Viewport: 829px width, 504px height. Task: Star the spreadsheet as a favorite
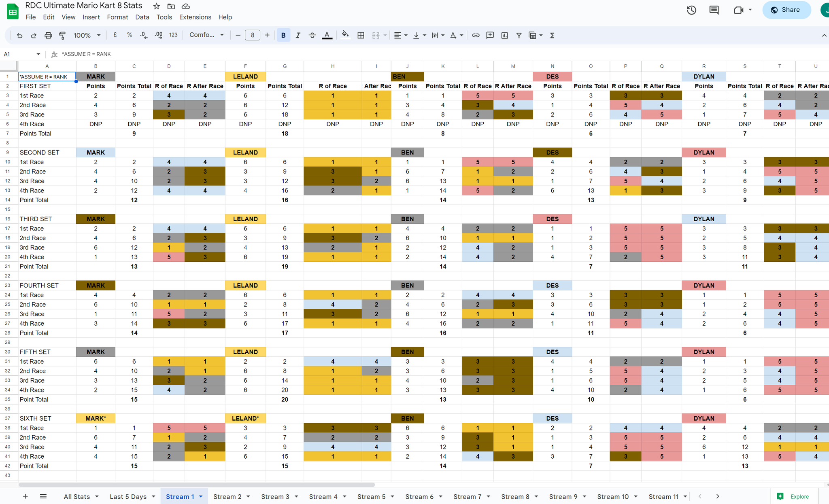(x=156, y=6)
